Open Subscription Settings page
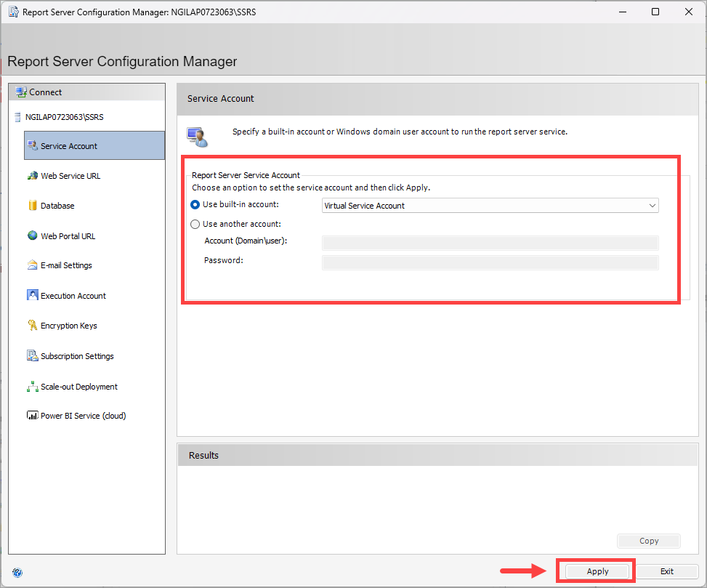The width and height of the screenshot is (707, 588). coord(77,356)
